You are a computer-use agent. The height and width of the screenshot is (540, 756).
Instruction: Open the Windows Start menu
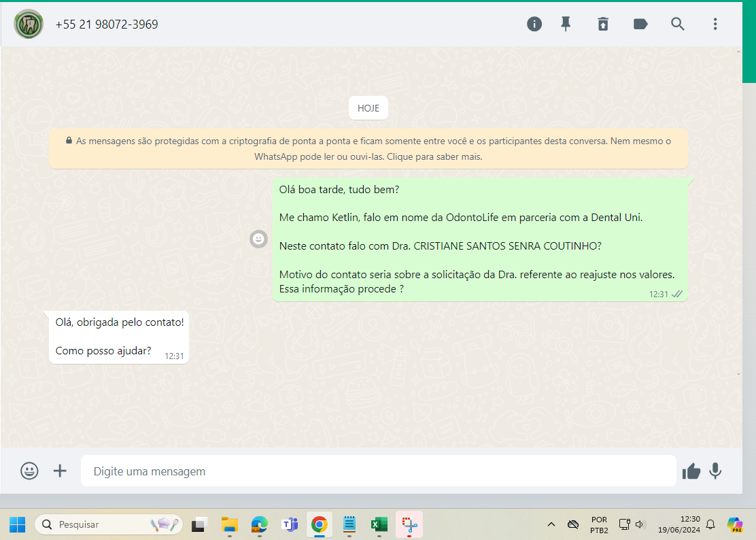tap(18, 524)
